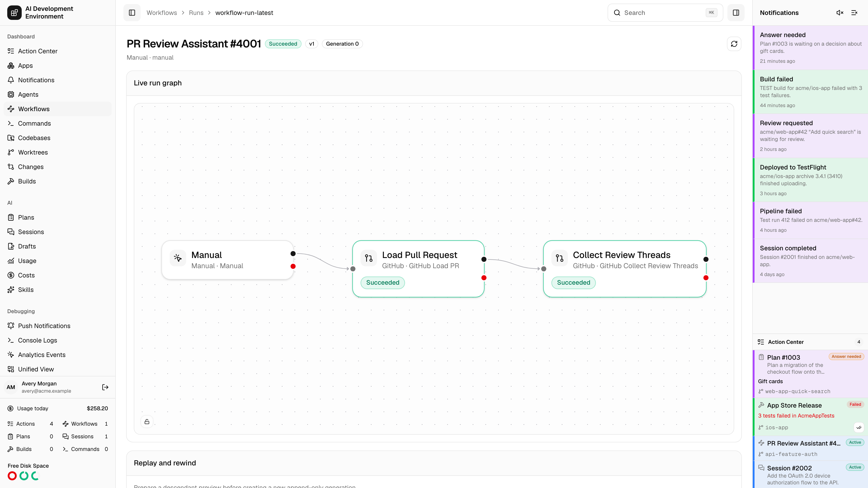Select the Manual trigger node
Image resolution: width=868 pixels, height=488 pixels.
click(x=227, y=260)
